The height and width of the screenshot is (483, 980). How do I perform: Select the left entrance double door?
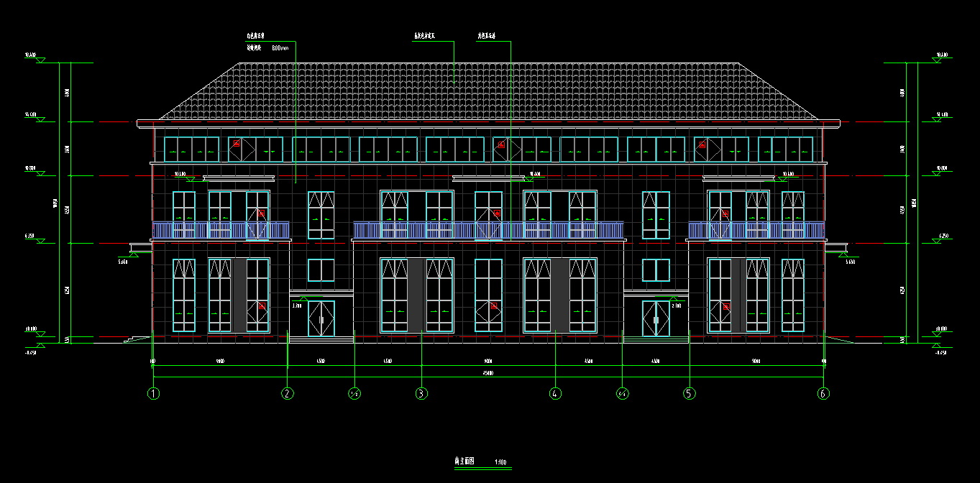click(x=321, y=318)
